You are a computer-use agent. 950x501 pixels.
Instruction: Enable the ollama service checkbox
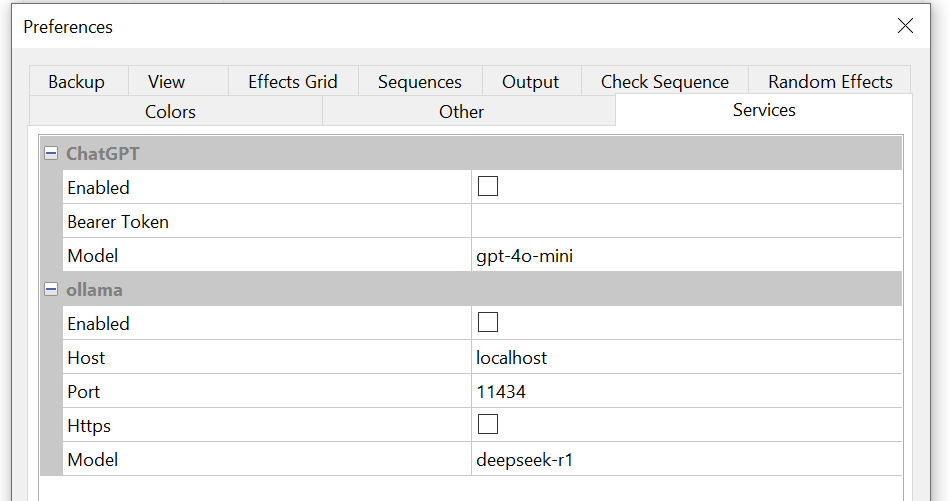[x=488, y=322]
